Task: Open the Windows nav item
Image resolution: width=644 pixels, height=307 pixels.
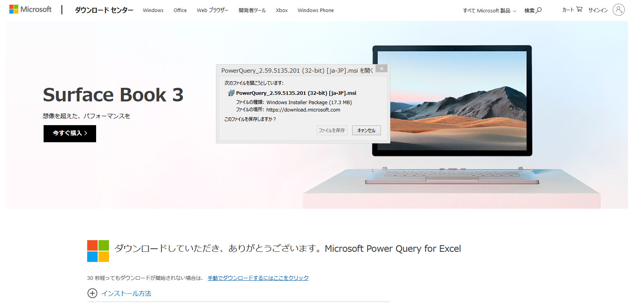Action: coord(153,10)
